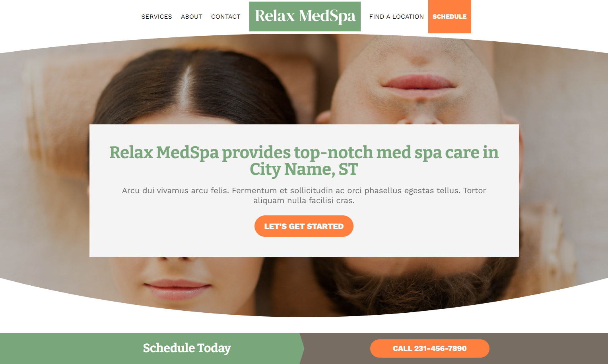The width and height of the screenshot is (608, 364).
Task: Click the 'City Name, ST' headline line
Action: (304, 169)
